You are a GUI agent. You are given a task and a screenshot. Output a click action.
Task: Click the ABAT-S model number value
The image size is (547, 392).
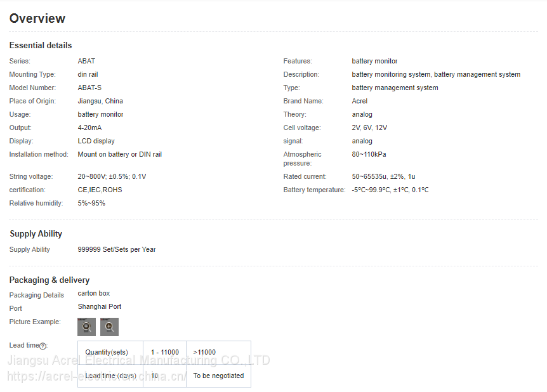click(x=89, y=88)
